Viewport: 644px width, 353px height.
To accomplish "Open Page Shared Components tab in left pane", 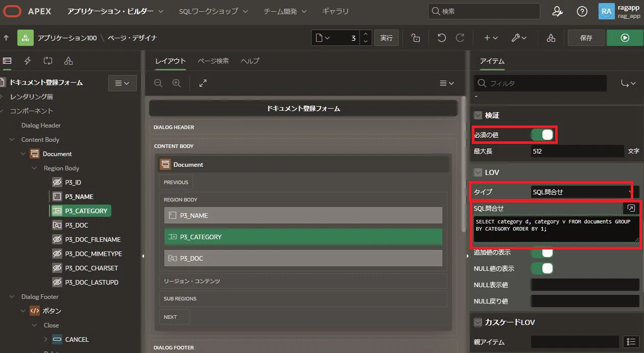I will click(x=68, y=61).
